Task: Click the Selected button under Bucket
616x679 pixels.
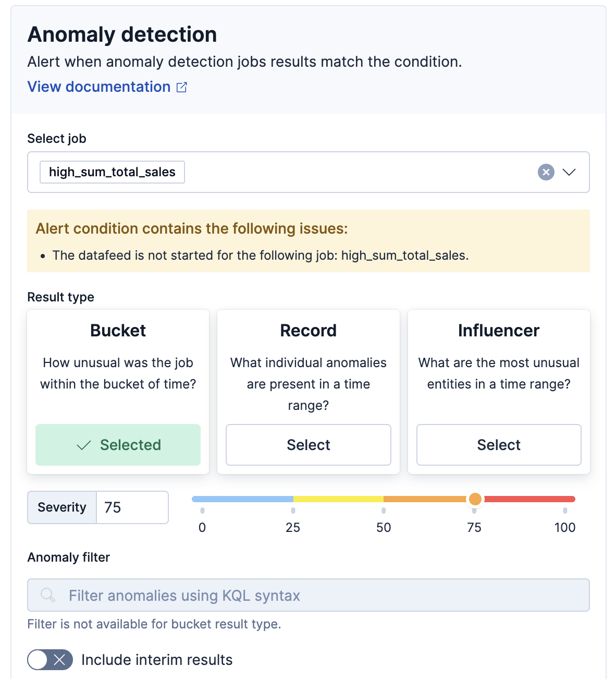Action: (118, 445)
